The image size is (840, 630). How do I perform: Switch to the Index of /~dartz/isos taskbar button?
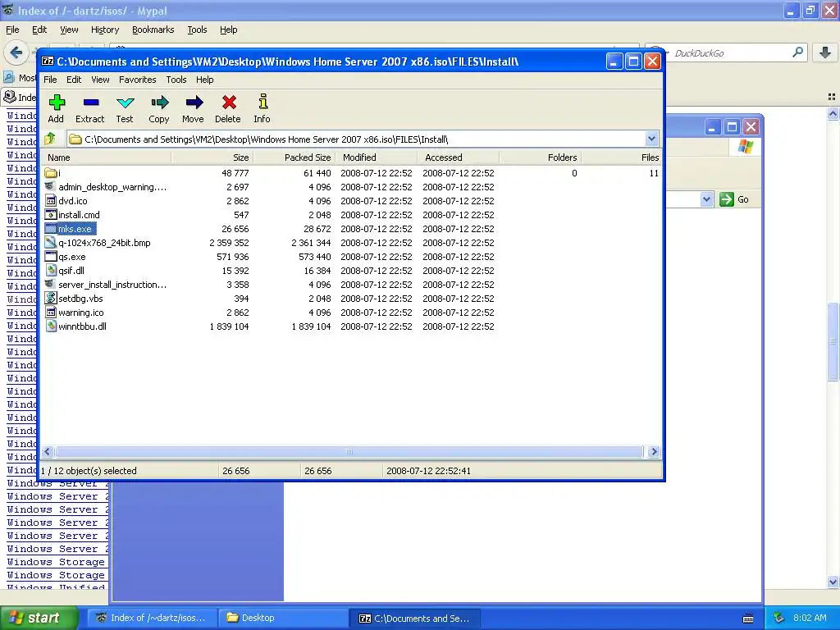(x=152, y=618)
